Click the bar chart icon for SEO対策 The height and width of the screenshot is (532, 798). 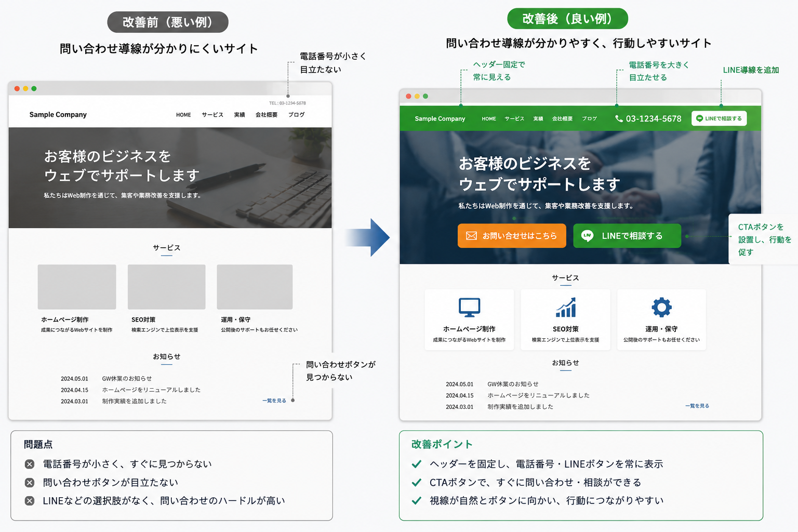point(566,308)
